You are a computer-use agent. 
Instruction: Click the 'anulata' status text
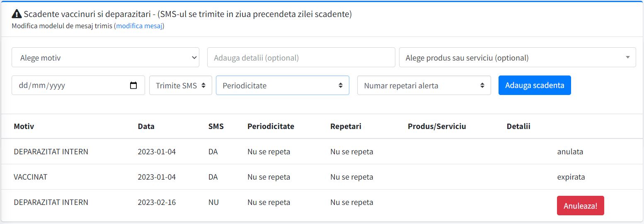[570, 152]
